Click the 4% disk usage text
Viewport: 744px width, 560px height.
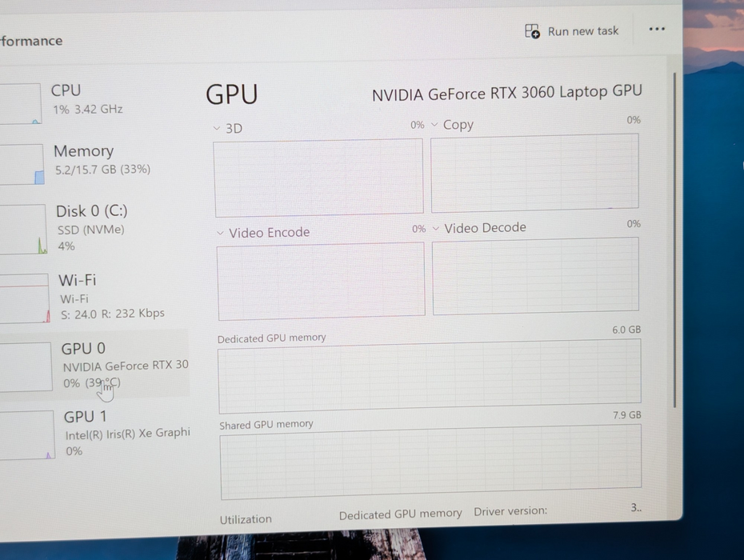66,246
